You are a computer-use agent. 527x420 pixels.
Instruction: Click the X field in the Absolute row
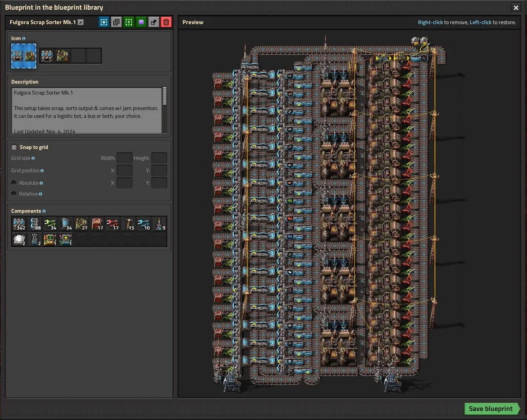coord(124,183)
